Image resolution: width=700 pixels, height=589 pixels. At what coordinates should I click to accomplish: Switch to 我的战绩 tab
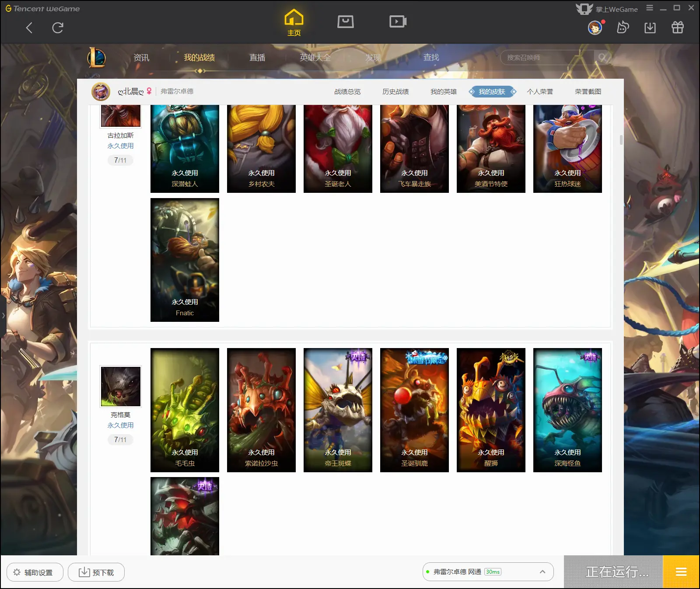(199, 57)
